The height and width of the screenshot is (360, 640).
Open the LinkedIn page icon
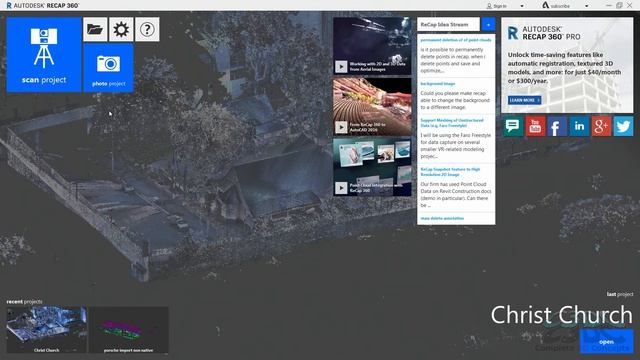pyautogui.click(x=579, y=126)
